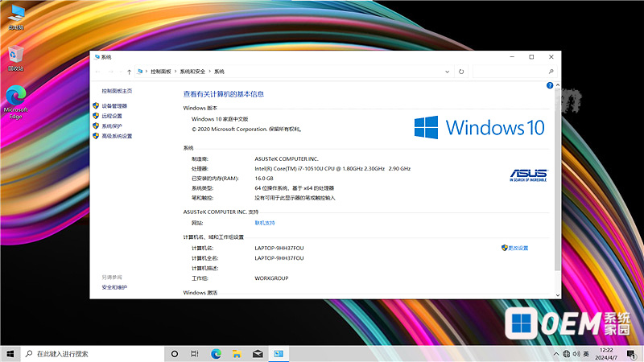Open network globe icon in tray
Image resolution: width=644 pixels, height=362 pixels.
click(566, 354)
